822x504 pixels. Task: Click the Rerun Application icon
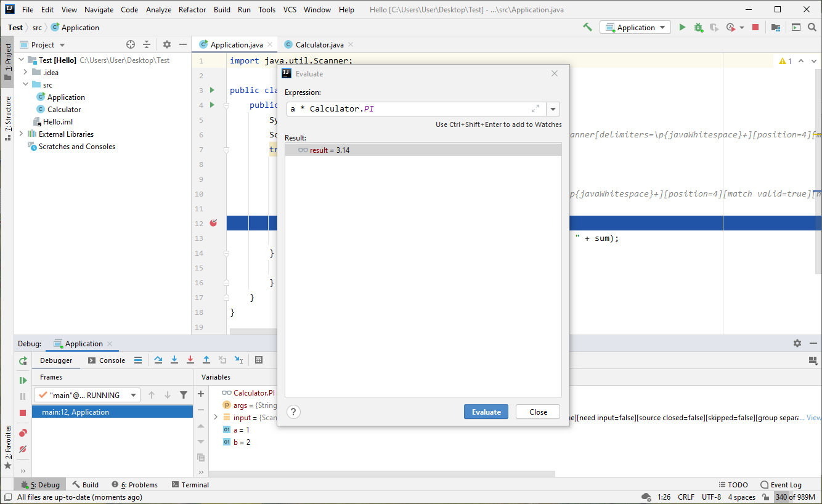point(23,360)
